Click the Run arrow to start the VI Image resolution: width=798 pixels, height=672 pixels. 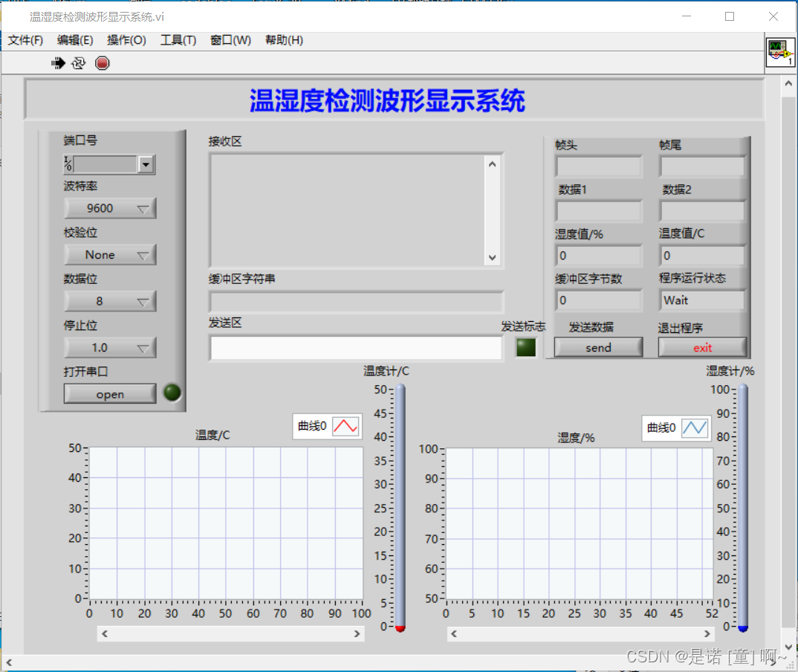tap(58, 63)
